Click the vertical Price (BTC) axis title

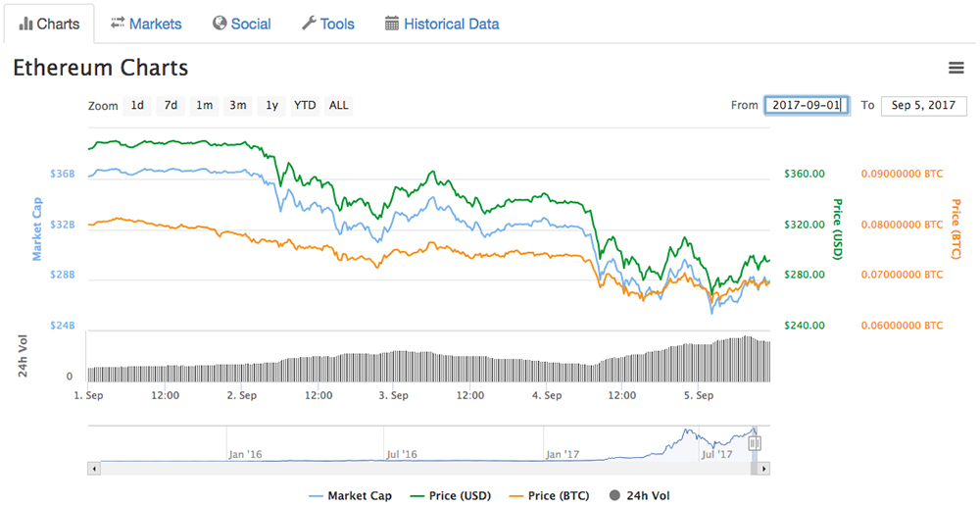[x=955, y=228]
